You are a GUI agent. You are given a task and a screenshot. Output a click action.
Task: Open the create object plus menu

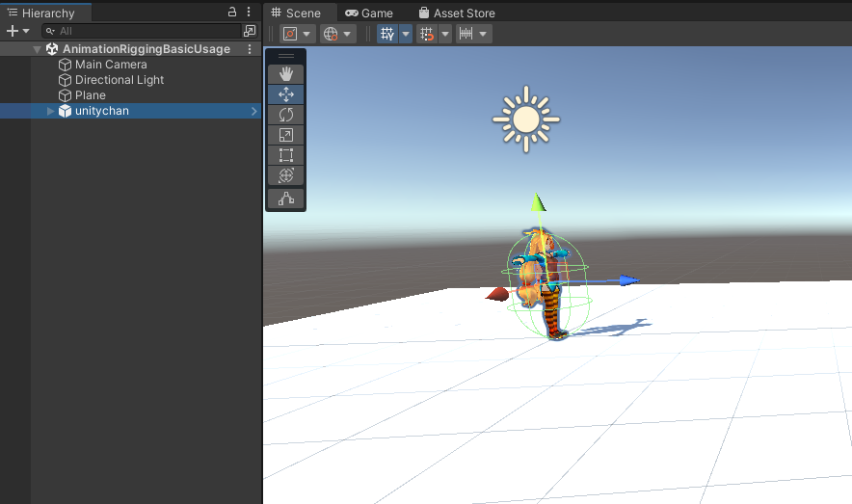click(17, 31)
